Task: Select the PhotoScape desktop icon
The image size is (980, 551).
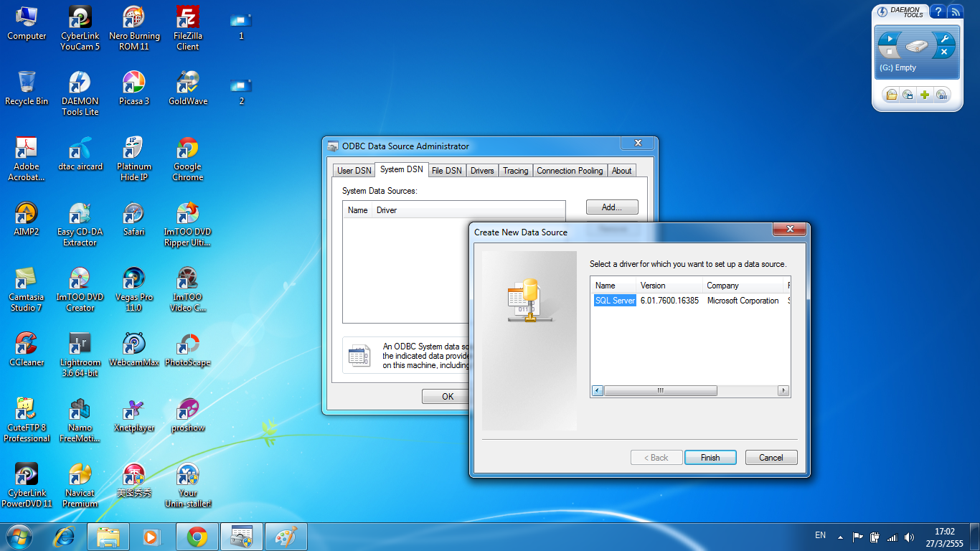Action: pyautogui.click(x=188, y=349)
